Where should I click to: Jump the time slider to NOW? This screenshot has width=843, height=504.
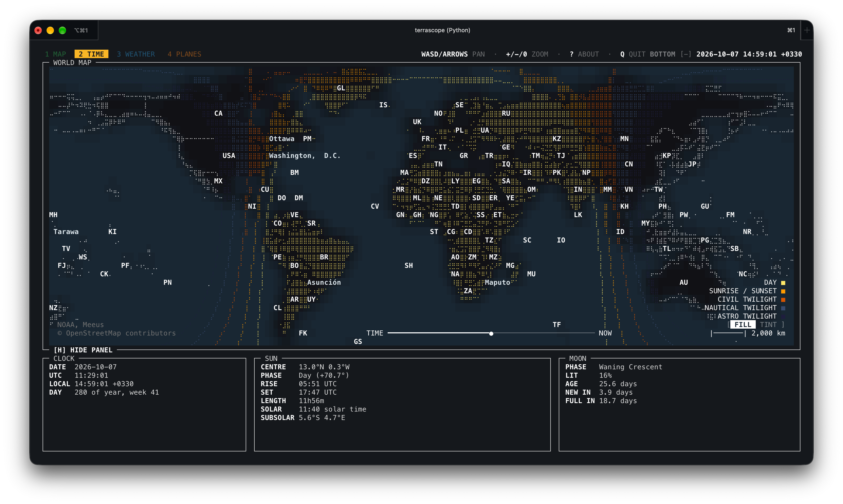pyautogui.click(x=605, y=333)
